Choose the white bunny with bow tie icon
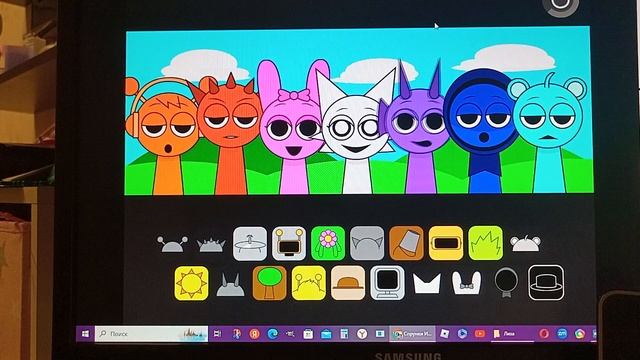Viewport: 640px width, 360px height. (466, 282)
